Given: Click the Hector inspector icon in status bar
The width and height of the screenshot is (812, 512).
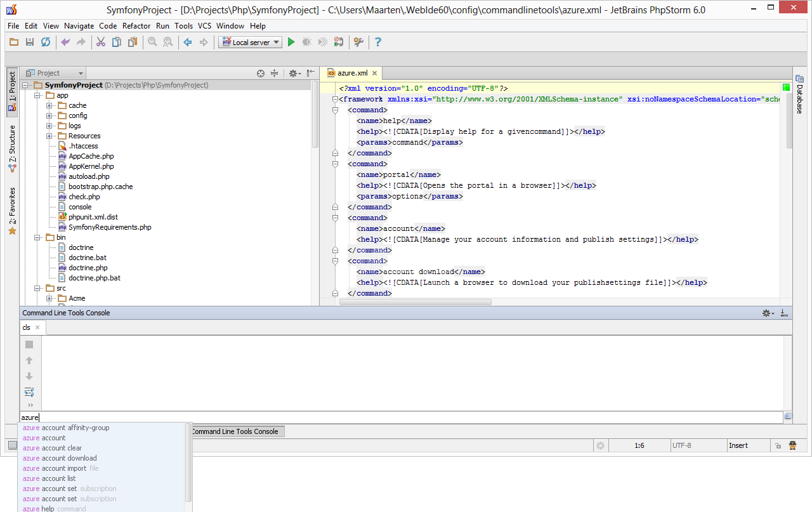Looking at the screenshot, I should [x=792, y=445].
